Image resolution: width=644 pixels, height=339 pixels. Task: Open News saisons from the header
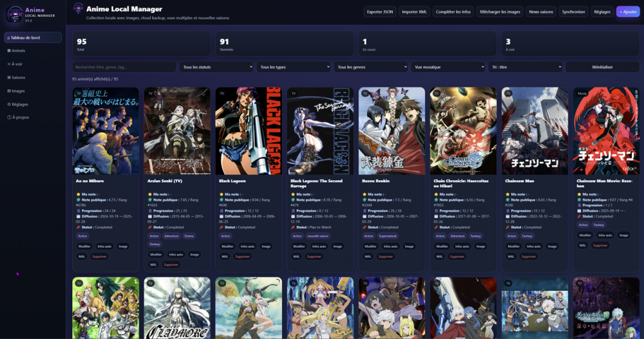(541, 12)
